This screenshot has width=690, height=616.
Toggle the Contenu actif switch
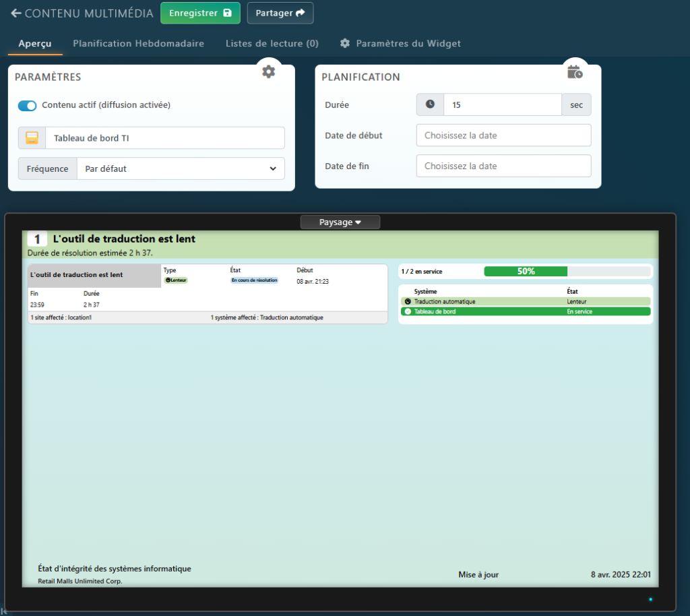pos(27,105)
